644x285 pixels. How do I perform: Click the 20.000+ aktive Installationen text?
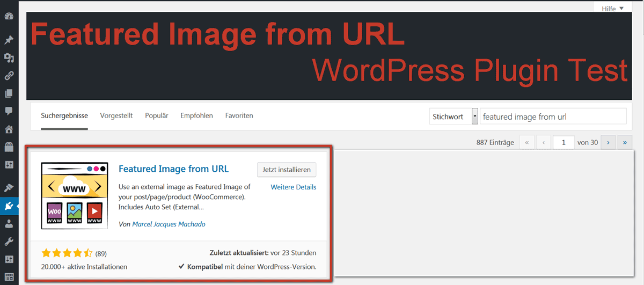click(84, 266)
